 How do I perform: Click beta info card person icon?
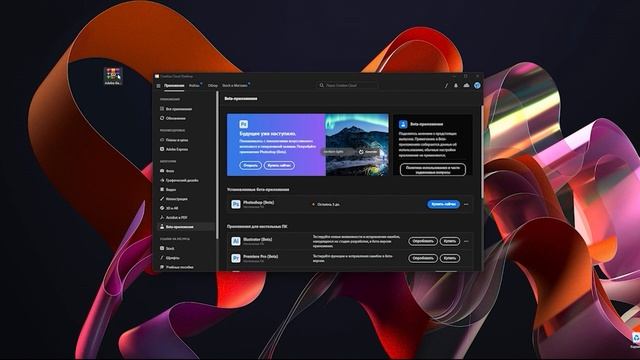403,124
